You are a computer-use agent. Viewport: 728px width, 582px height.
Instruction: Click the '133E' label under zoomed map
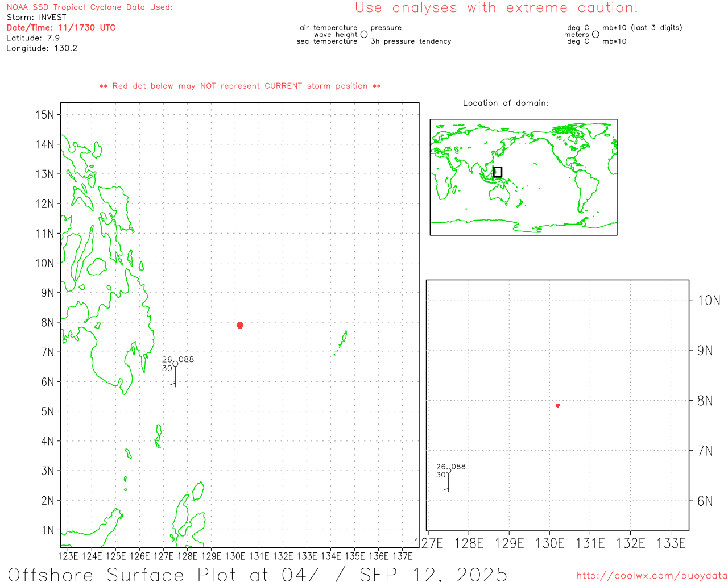(671, 543)
